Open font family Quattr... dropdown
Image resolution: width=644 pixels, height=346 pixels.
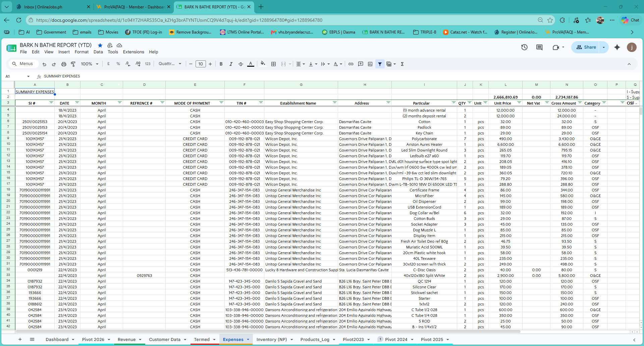(170, 64)
